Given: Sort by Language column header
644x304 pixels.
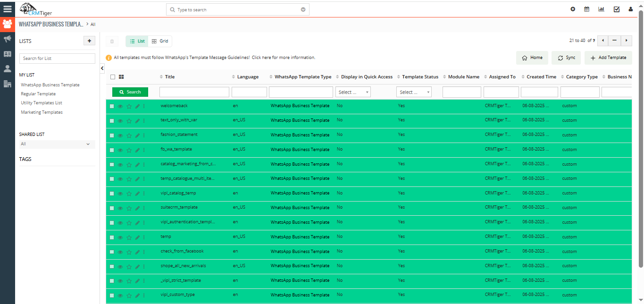Looking at the screenshot, I should pos(248,77).
